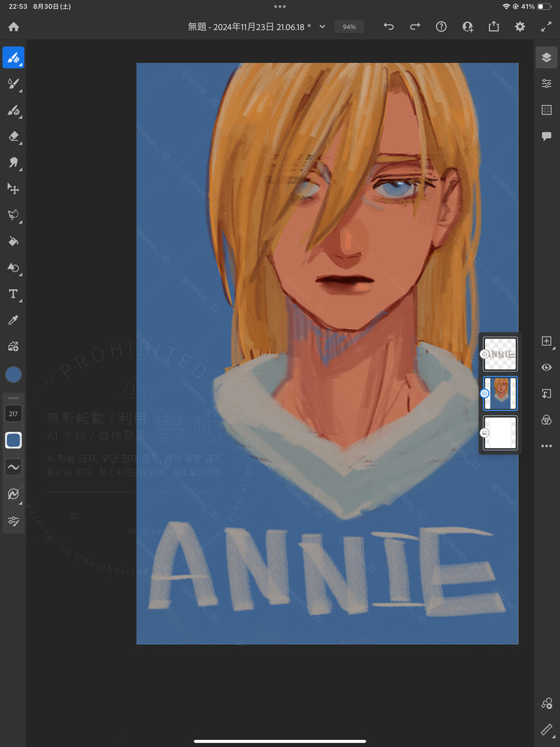The width and height of the screenshot is (560, 747).
Task: Open more layer actions menu
Action: click(547, 446)
